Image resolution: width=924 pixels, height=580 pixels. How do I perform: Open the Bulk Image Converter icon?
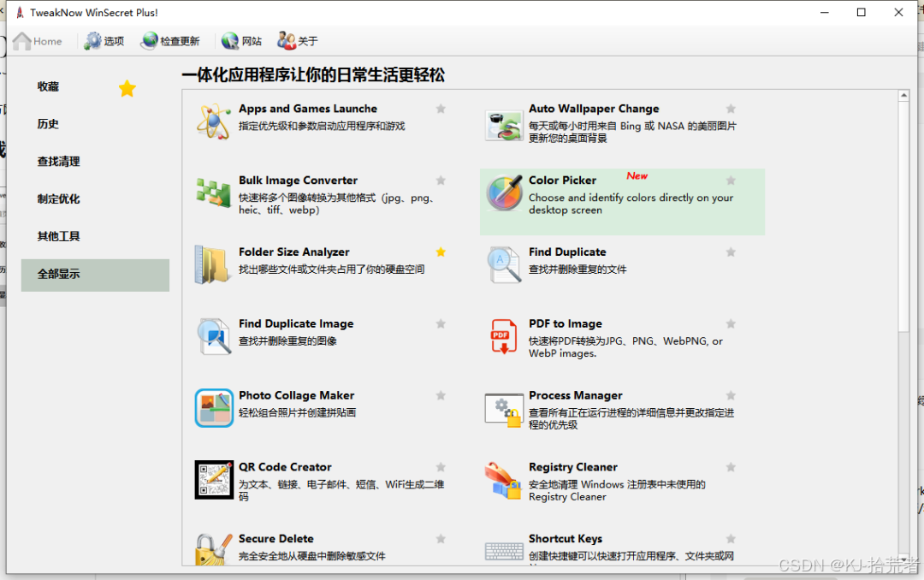[213, 192]
